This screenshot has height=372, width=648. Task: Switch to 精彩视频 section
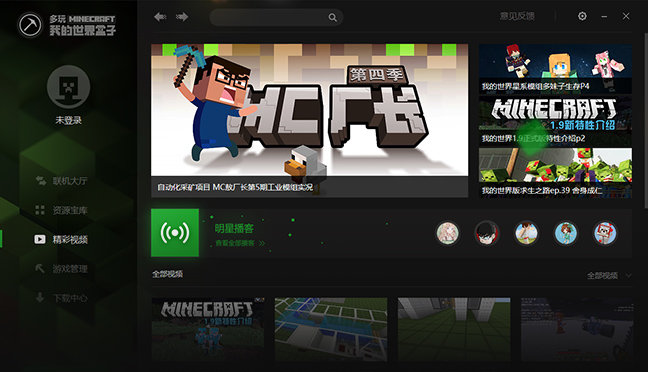(62, 239)
